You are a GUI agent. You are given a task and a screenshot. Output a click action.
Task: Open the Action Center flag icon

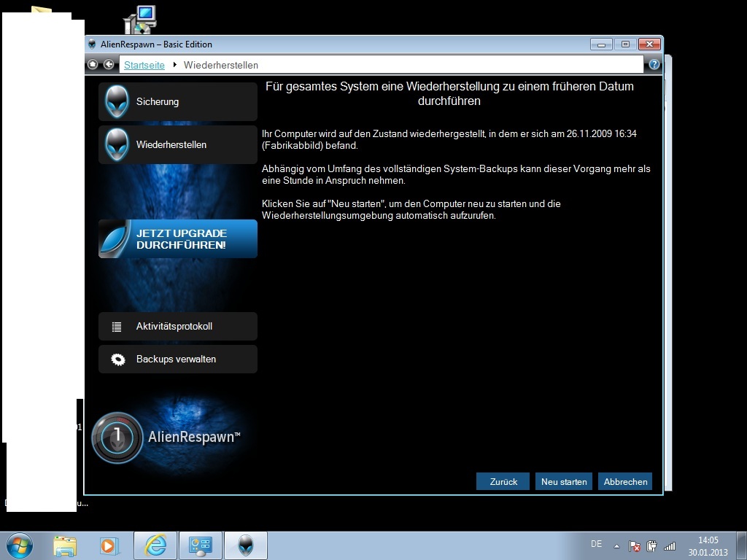click(634, 546)
